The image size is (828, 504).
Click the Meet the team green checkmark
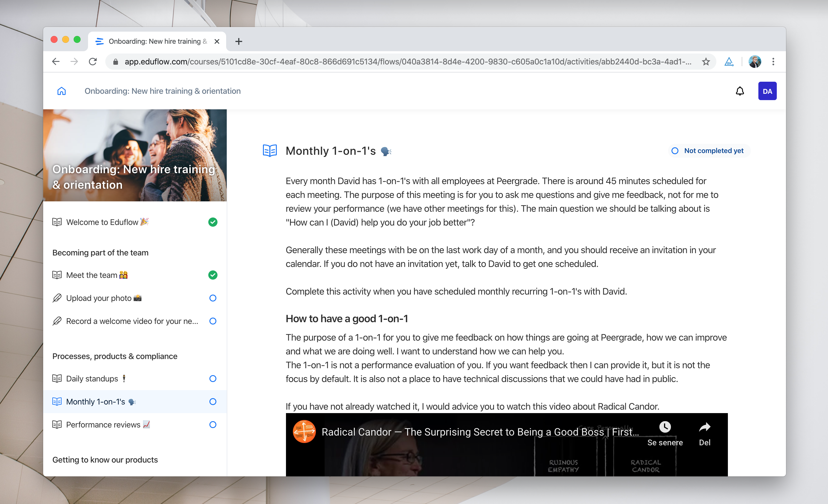tap(213, 275)
